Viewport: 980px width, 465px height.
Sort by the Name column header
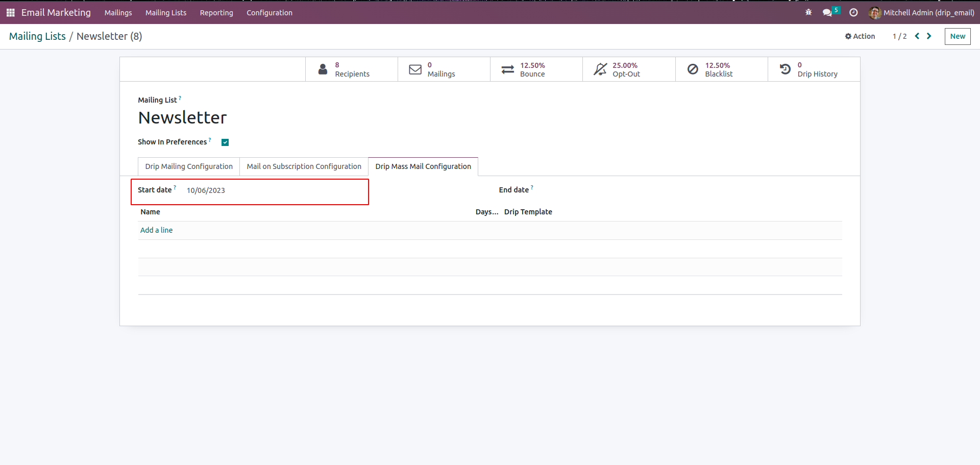pos(151,212)
